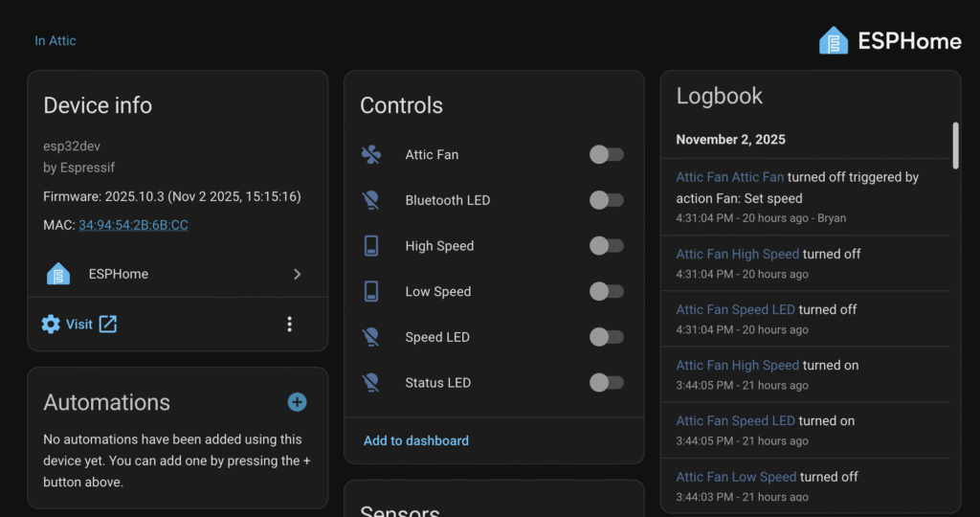This screenshot has height=517, width=980.
Task: Switch on the Low Speed toggle
Action: click(606, 292)
